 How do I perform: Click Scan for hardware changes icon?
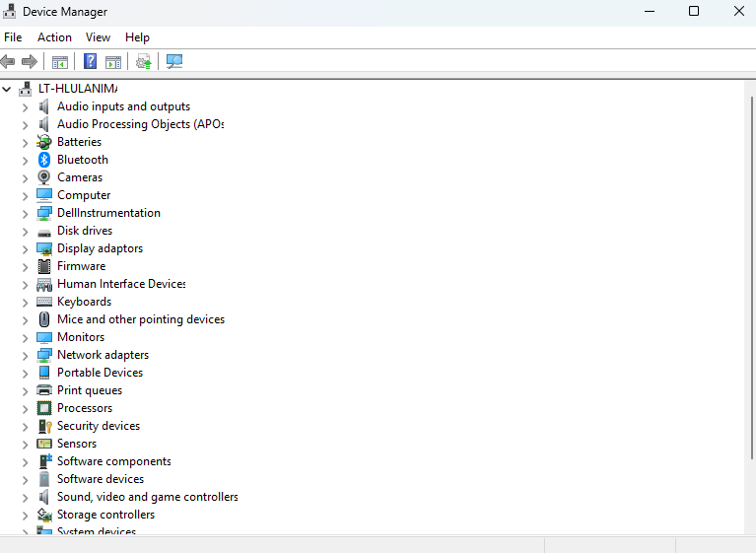[174, 62]
